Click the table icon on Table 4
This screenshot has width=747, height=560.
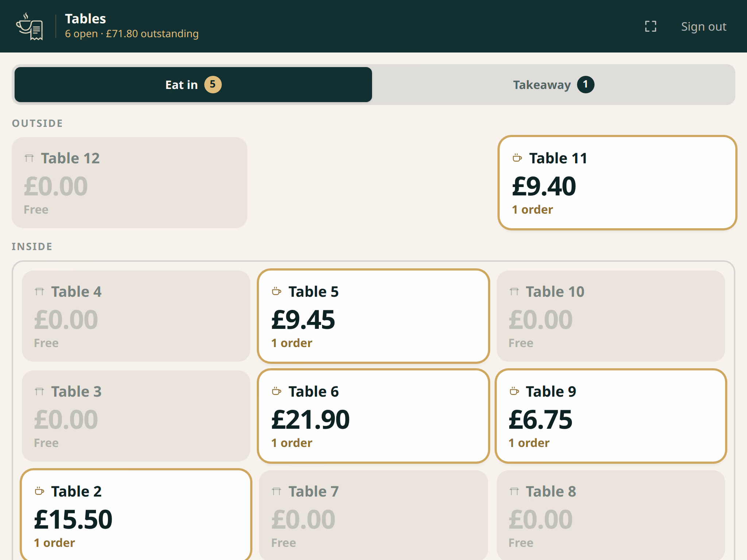click(x=39, y=291)
